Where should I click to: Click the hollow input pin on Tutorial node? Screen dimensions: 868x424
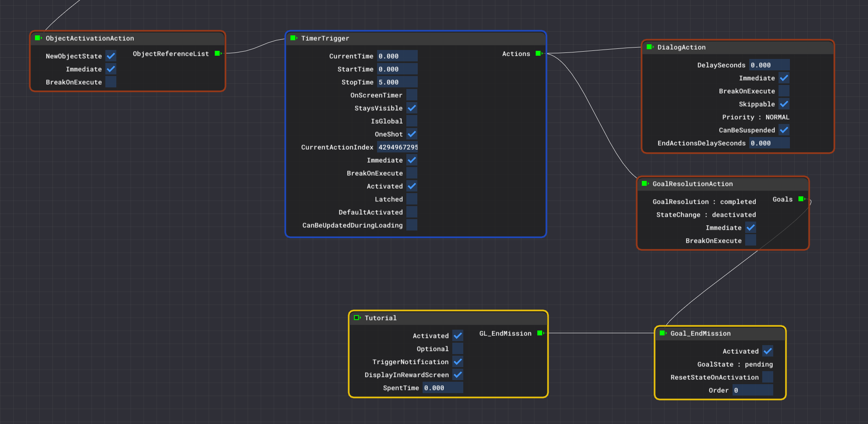(x=357, y=318)
